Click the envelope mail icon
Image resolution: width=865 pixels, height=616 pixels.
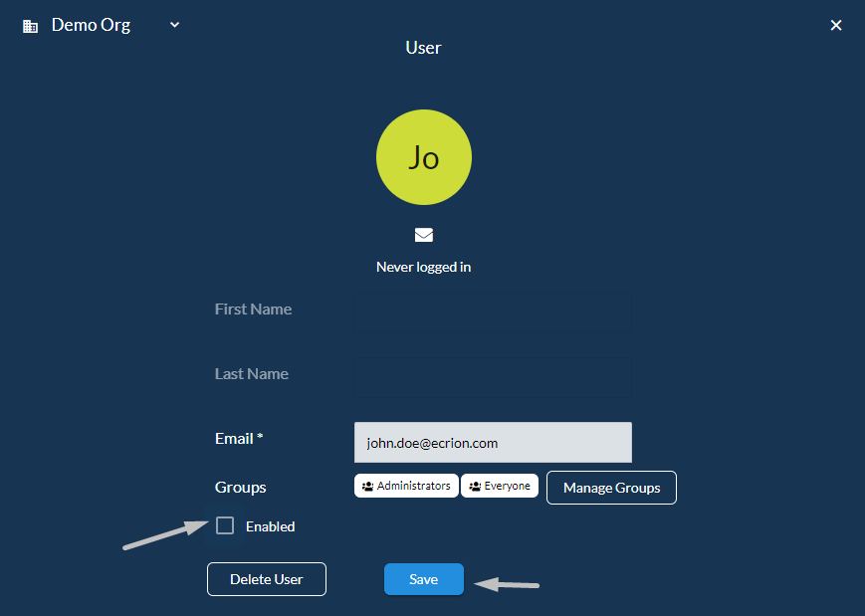tap(424, 235)
